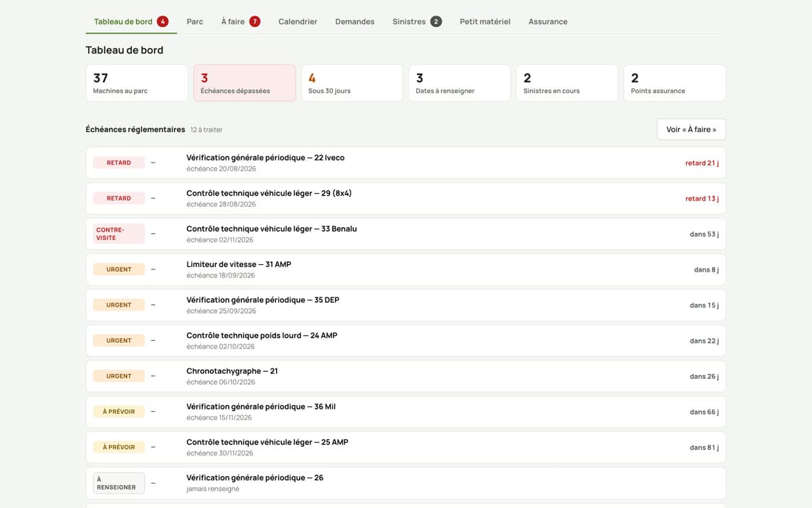Click the "12 à traiter" count
The height and width of the screenshot is (508, 812).
(x=206, y=129)
